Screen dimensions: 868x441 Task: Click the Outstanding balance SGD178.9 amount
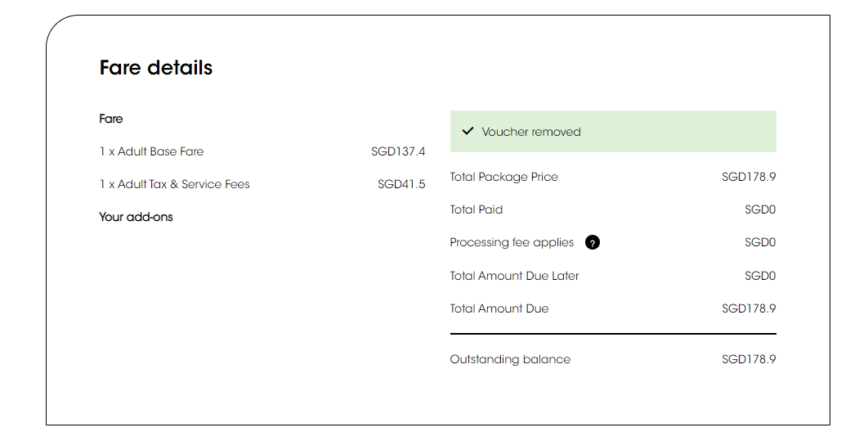click(749, 359)
